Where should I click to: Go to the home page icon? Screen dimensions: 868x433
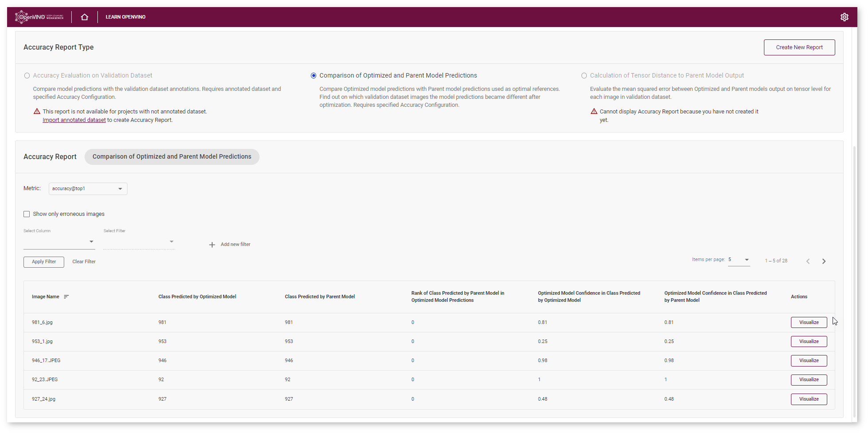(x=85, y=17)
